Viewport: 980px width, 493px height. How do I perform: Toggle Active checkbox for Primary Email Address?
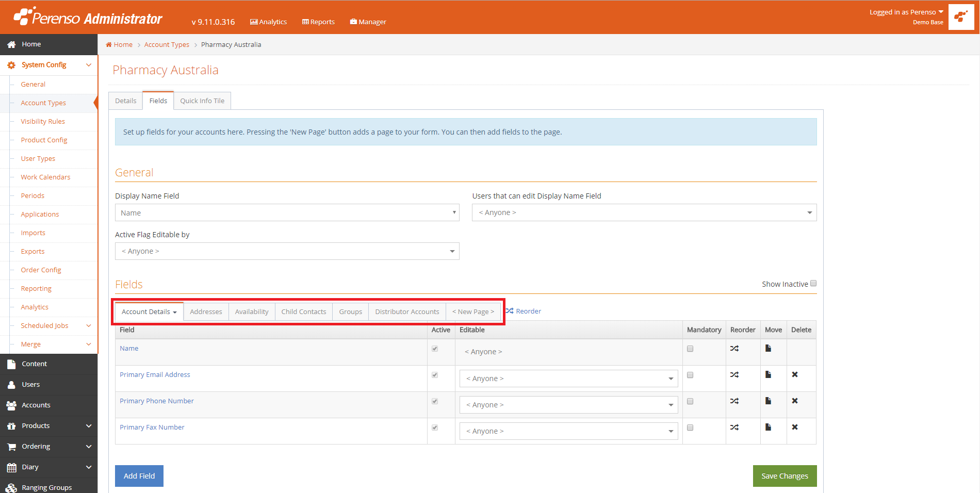point(435,375)
